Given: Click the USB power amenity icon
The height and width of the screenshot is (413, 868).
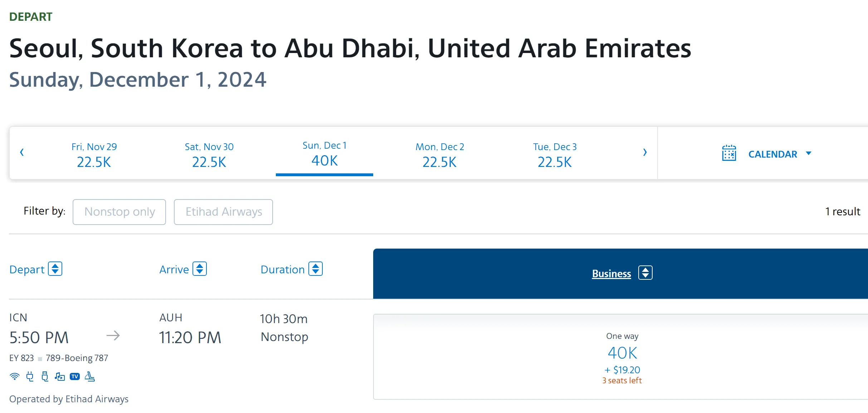Looking at the screenshot, I should (x=45, y=376).
